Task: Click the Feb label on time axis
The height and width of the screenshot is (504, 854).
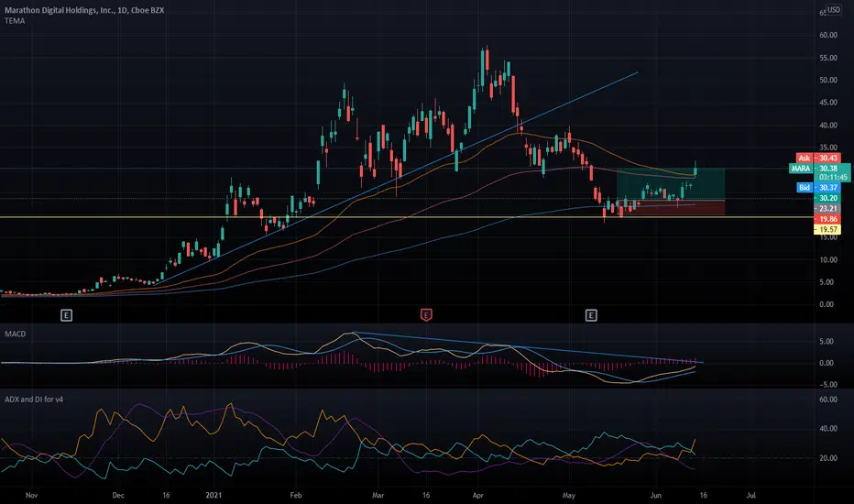Action: click(296, 495)
